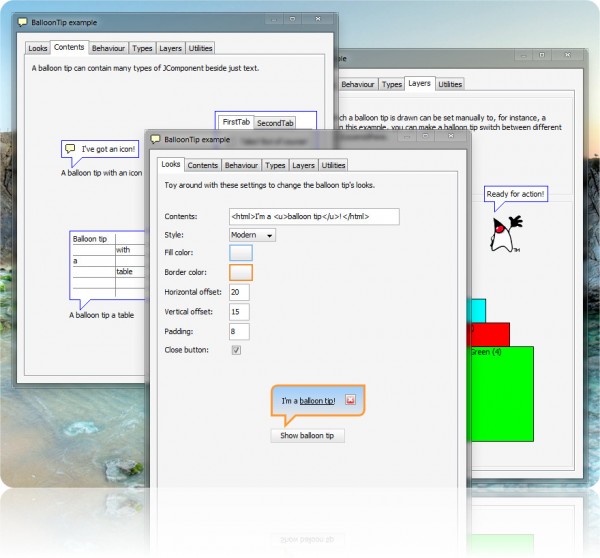This screenshot has height=558, width=600.
Task: Maximize the back-right window
Action: 542,55
